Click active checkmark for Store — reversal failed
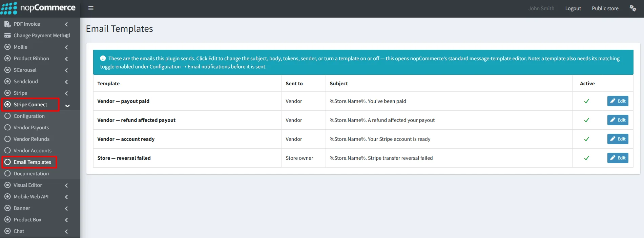The width and height of the screenshot is (644, 238). tap(587, 158)
